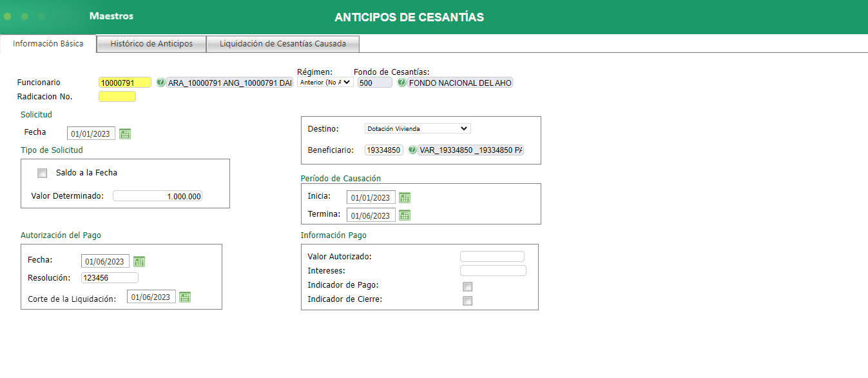Toggle the Saldo a la Fecha checkbox
Image resolution: width=868 pixels, height=378 pixels.
(x=42, y=173)
